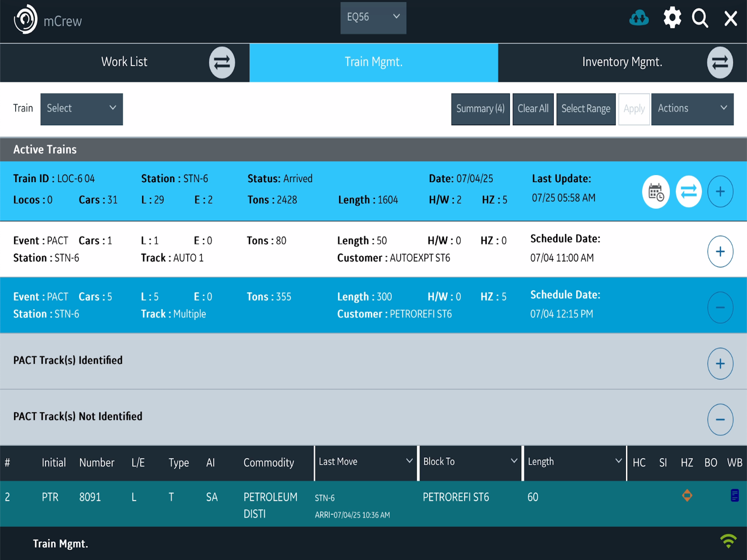The width and height of the screenshot is (747, 560).
Task: Collapse PACT Track(s) Not Identified section
Action: pyautogui.click(x=720, y=419)
